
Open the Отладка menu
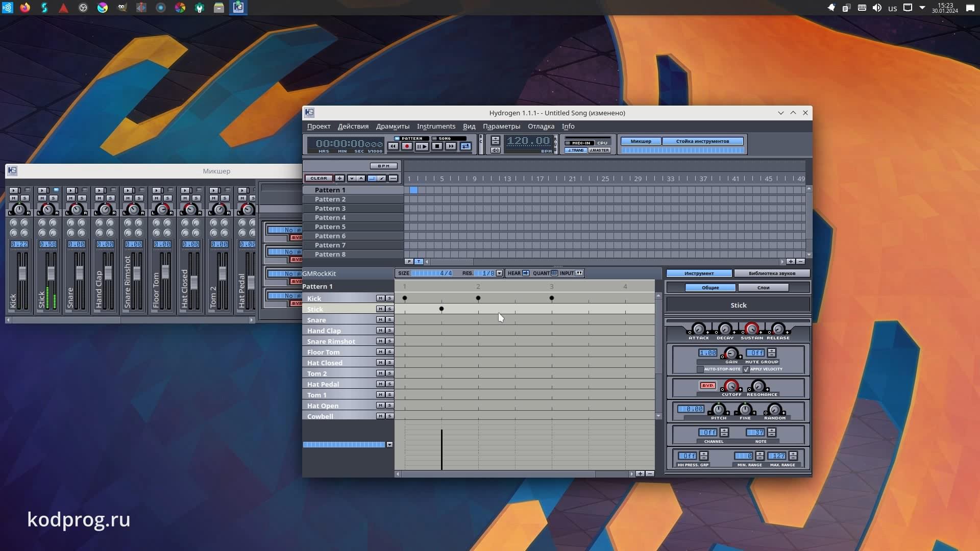pos(541,127)
